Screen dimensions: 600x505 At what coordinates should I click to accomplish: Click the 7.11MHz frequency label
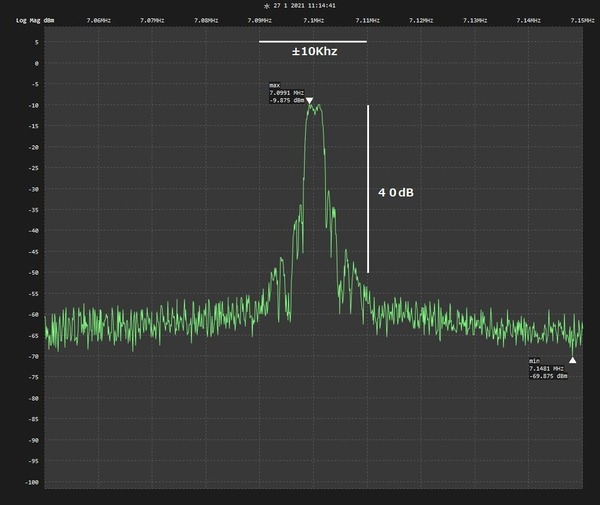pos(367,20)
